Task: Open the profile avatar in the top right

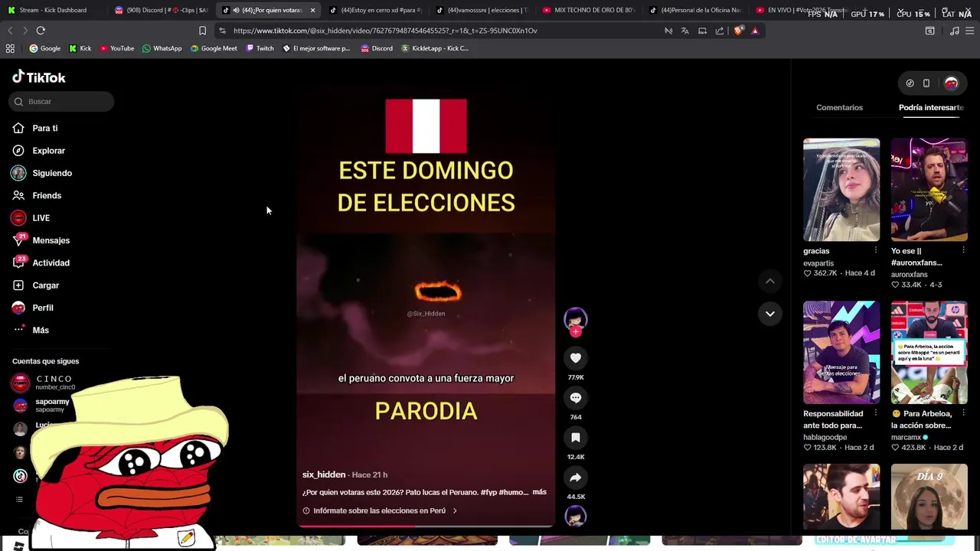Action: [x=951, y=83]
